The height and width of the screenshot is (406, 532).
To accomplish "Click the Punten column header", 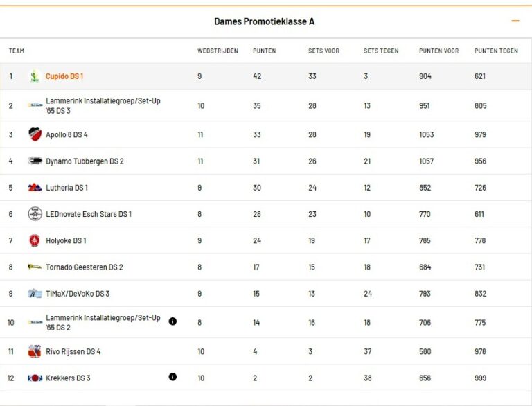I will point(265,51).
